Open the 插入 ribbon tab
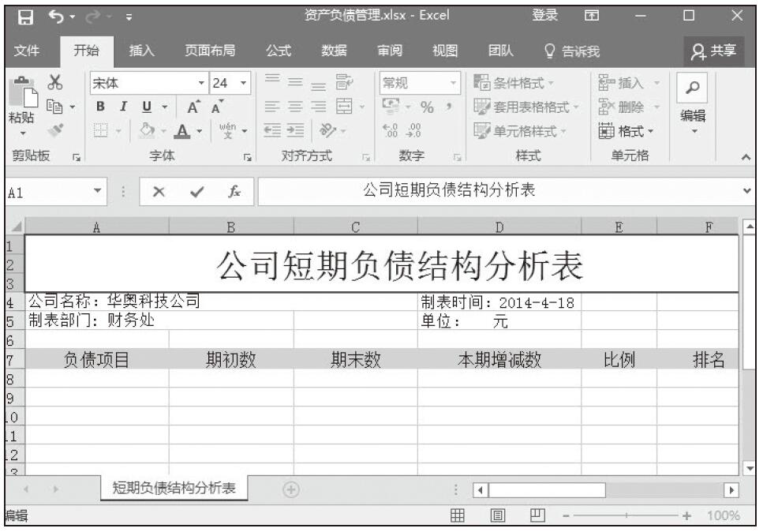 point(142,51)
